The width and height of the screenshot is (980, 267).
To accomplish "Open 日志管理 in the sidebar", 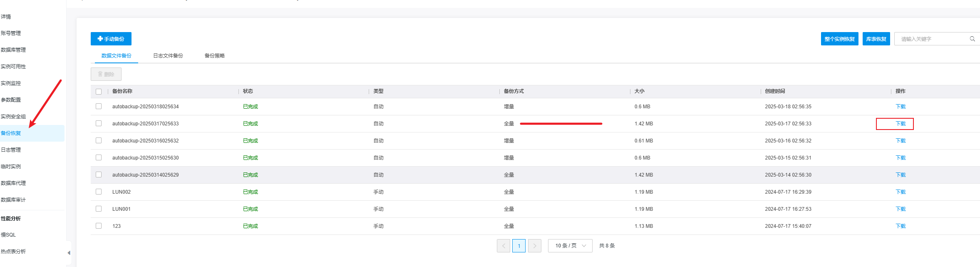I will coord(11,150).
